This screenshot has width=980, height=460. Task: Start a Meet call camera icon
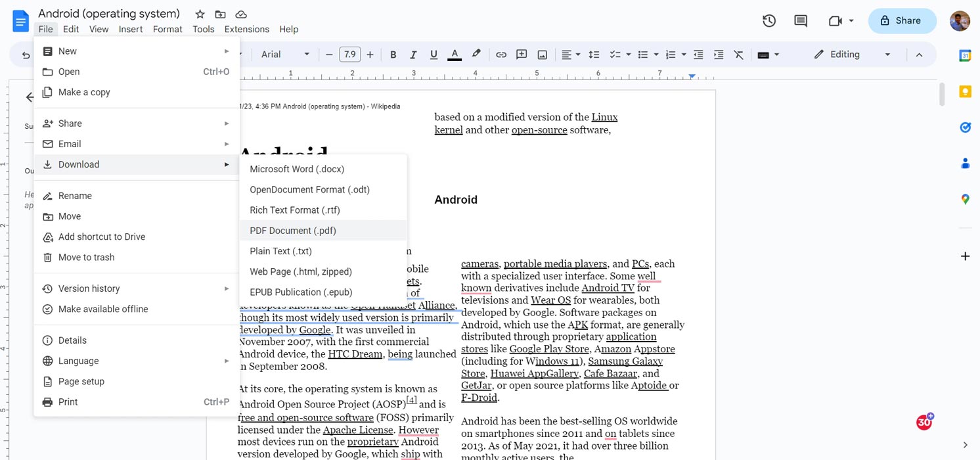pos(835,21)
